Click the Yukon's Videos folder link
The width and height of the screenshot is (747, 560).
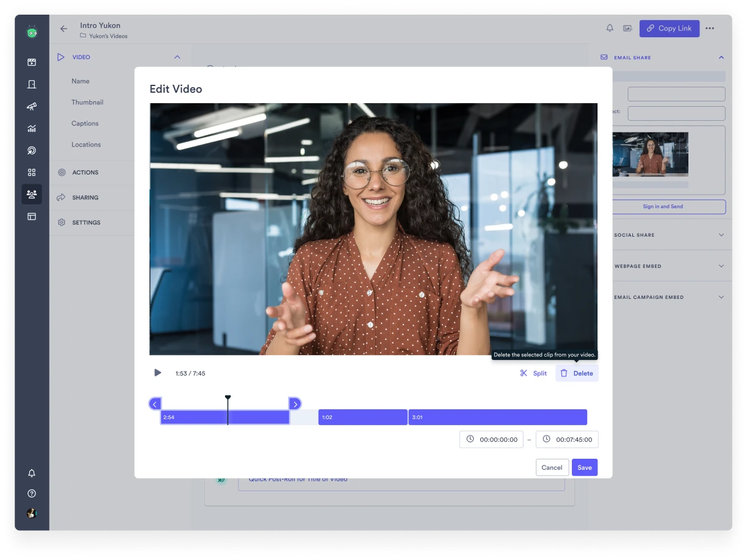coord(108,36)
